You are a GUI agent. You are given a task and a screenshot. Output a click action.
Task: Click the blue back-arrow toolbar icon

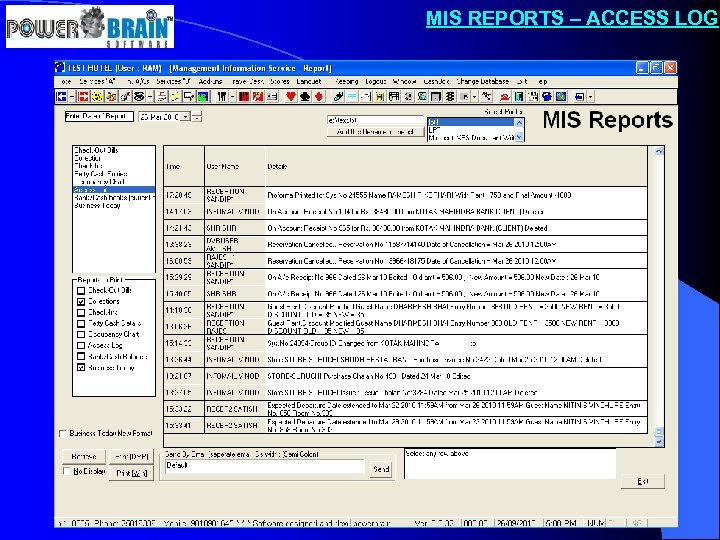pyautogui.click(x=61, y=96)
